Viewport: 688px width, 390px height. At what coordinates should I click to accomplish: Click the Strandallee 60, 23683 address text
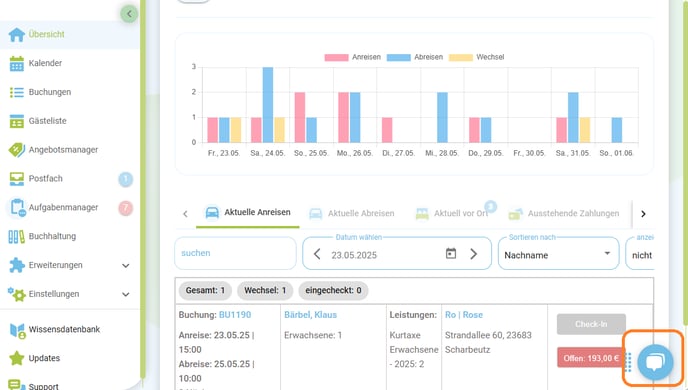(x=488, y=335)
